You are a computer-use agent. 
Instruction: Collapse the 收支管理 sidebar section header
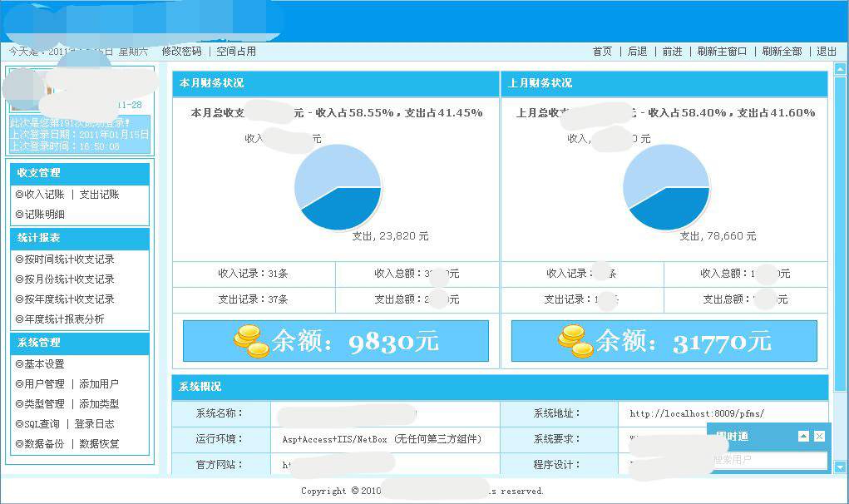80,173
